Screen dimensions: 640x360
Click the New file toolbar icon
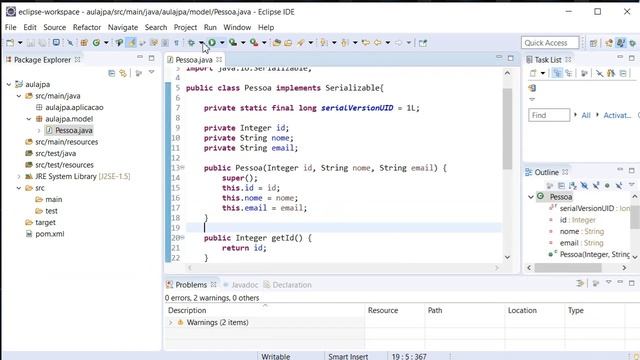[10, 42]
